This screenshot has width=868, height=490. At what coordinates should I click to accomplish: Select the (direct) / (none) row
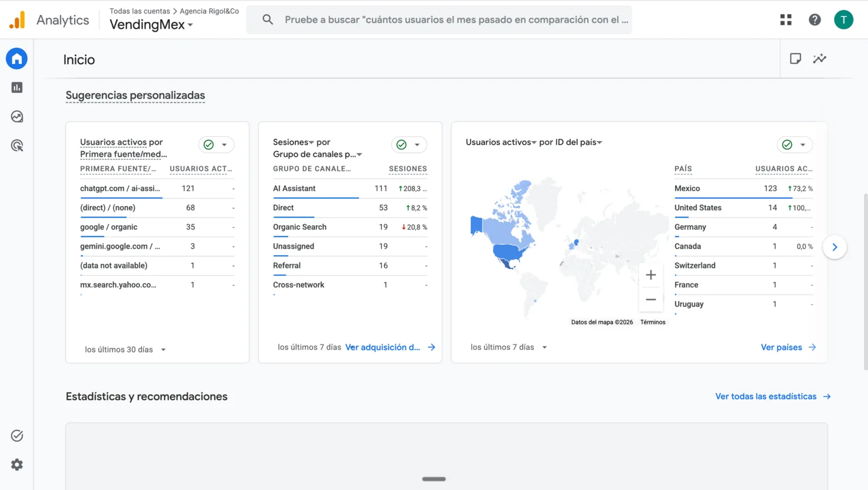(x=157, y=208)
